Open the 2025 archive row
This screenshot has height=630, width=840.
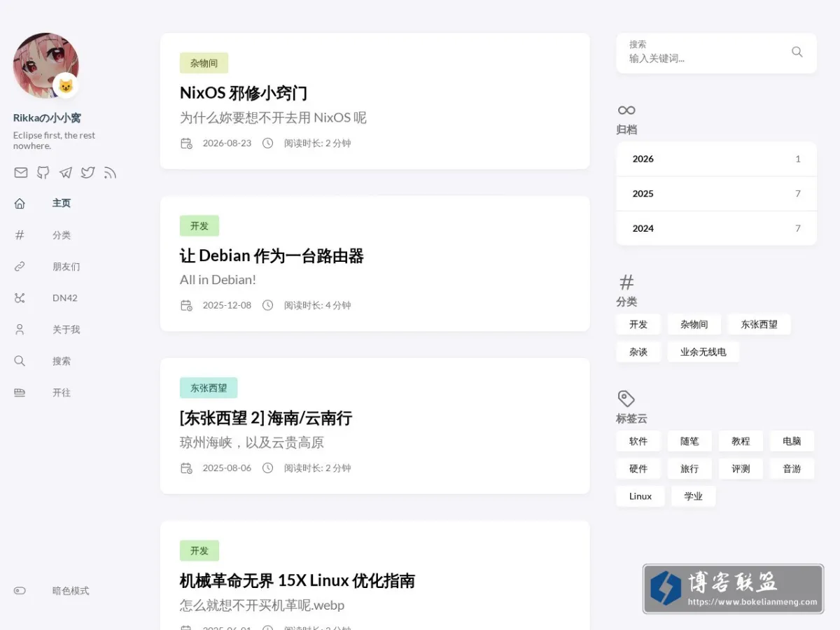pyautogui.click(x=716, y=194)
